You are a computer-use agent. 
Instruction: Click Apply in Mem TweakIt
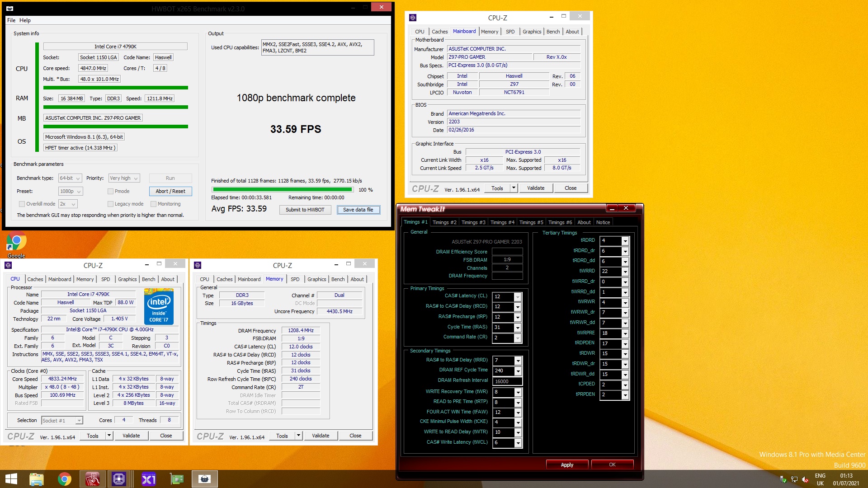pos(567,465)
